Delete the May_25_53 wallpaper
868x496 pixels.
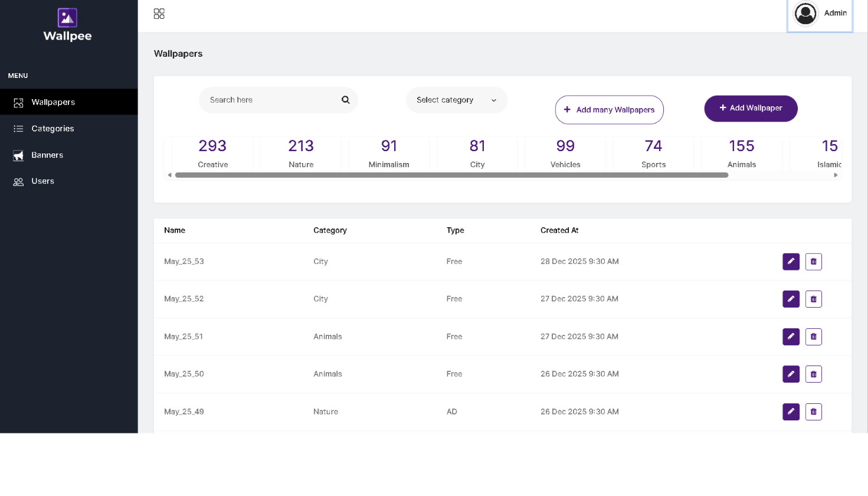(814, 262)
